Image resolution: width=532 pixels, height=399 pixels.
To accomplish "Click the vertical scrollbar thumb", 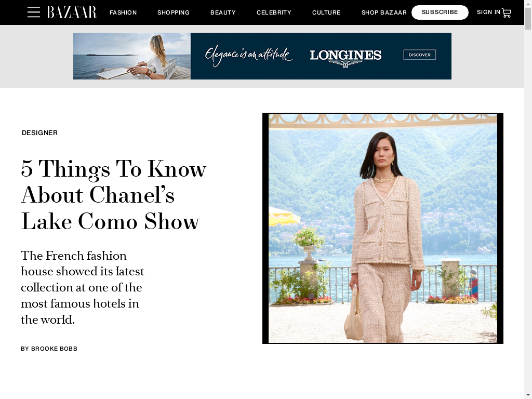I will click(x=528, y=19).
